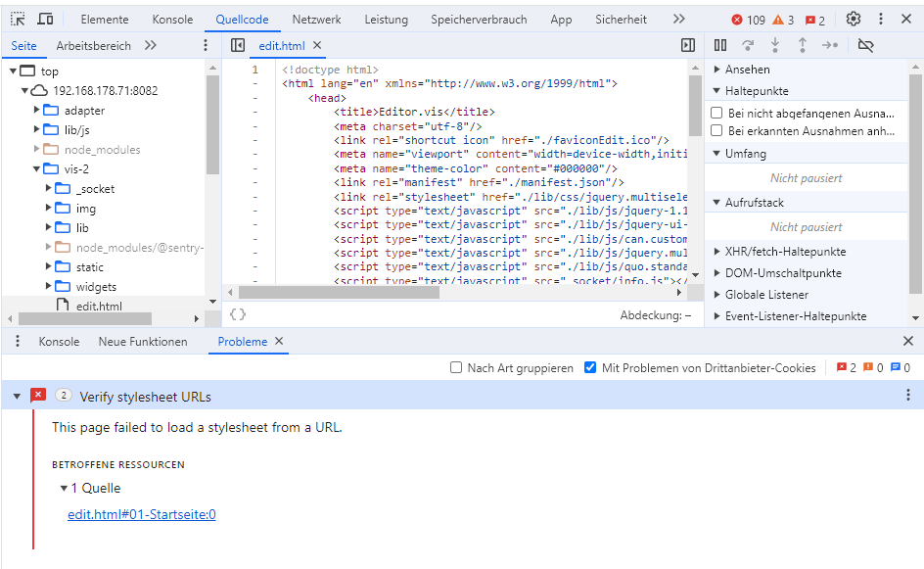Open the Sicherheit tab
Viewport: 924px width, 569px height.
[x=621, y=20]
